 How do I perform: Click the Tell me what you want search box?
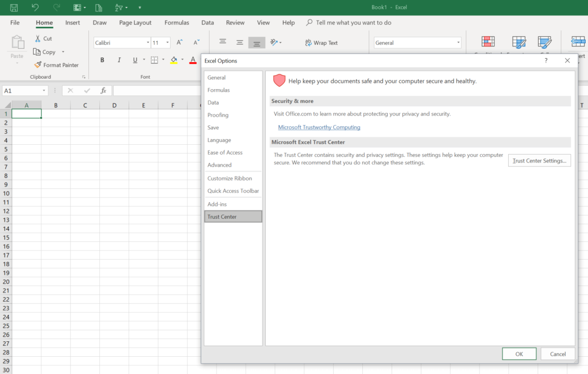tap(349, 22)
